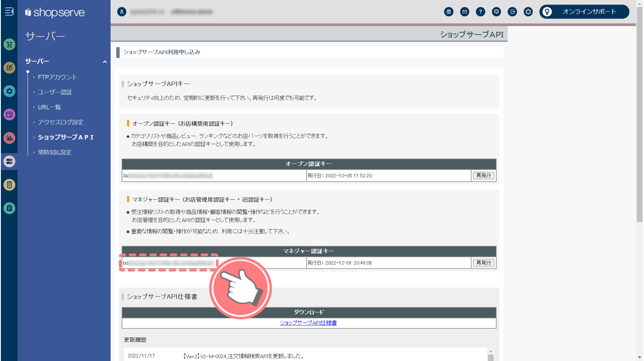Open the chat message icon

[x=496, y=12]
